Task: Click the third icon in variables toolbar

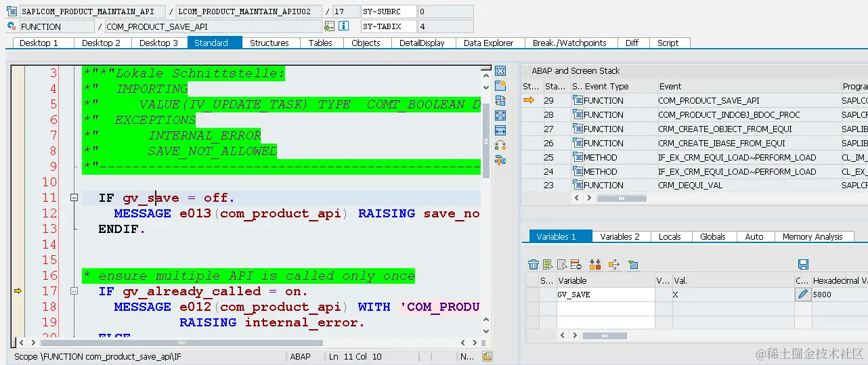Action: tap(562, 264)
